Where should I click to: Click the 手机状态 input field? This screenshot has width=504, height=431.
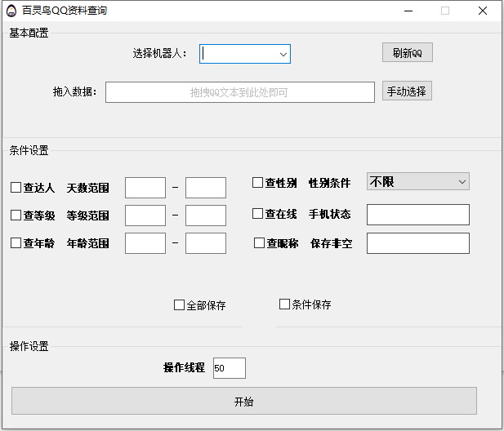coord(418,215)
